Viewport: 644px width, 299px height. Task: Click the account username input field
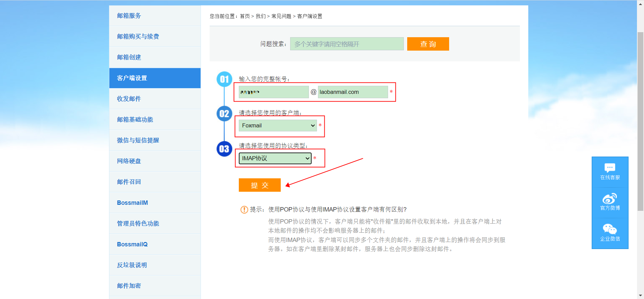pyautogui.click(x=274, y=92)
